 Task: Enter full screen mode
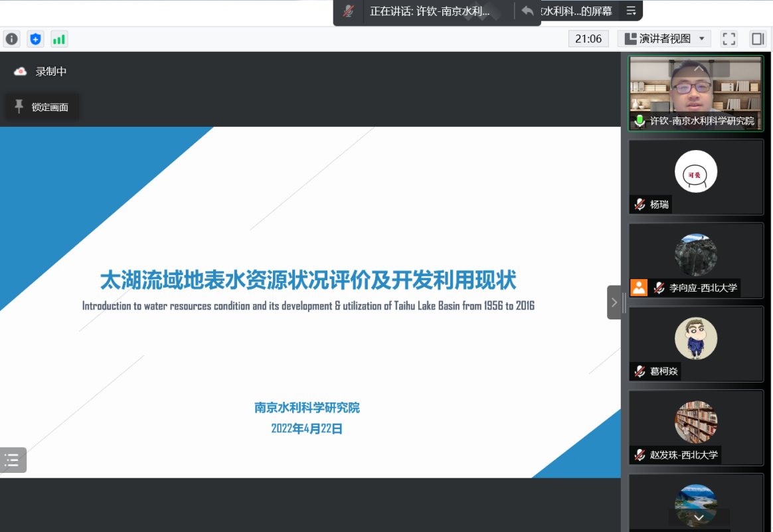(729, 39)
